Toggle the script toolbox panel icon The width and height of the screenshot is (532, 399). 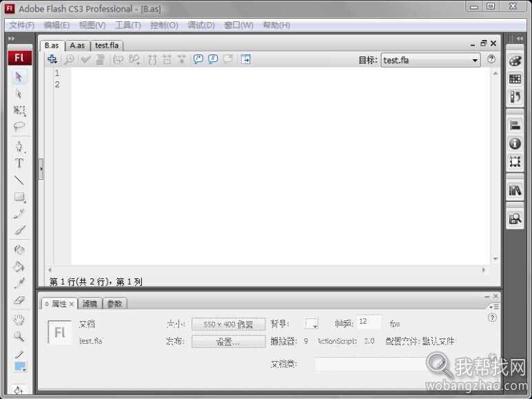pos(245,59)
